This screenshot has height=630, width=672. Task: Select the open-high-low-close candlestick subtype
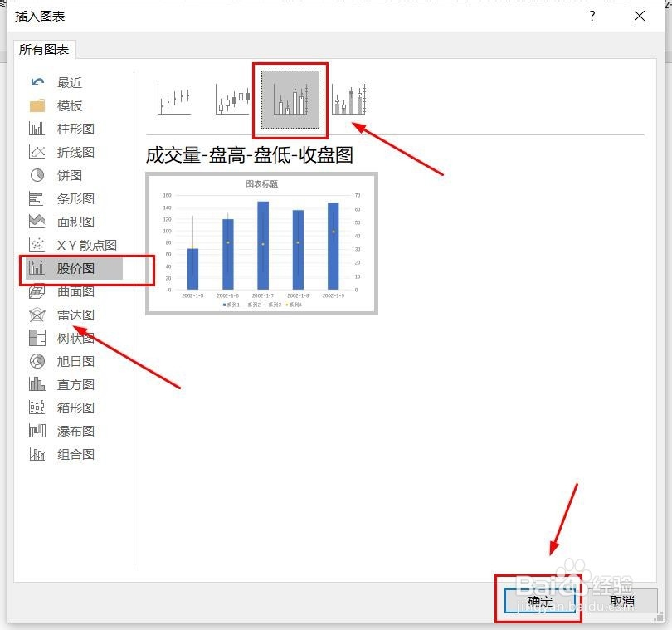[x=232, y=100]
